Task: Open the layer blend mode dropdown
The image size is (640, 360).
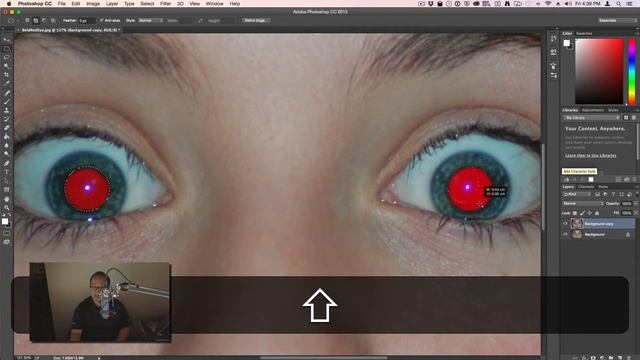Action: click(583, 203)
